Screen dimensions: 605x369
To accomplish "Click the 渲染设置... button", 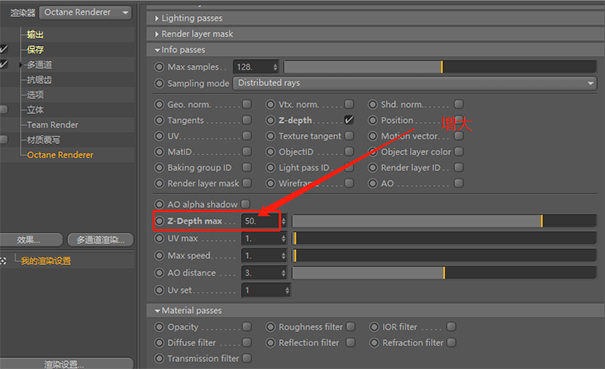I will click(x=66, y=364).
